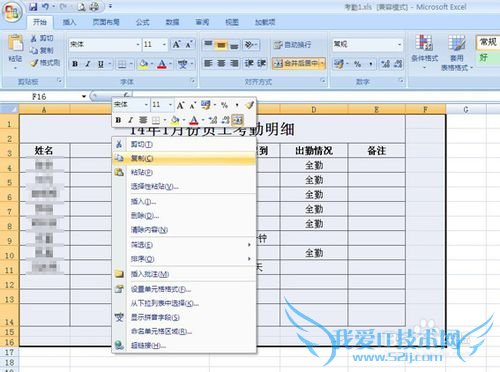Click the ribbon phonetic guide (文) button
The height and width of the screenshot is (372, 500).
(x=182, y=64)
